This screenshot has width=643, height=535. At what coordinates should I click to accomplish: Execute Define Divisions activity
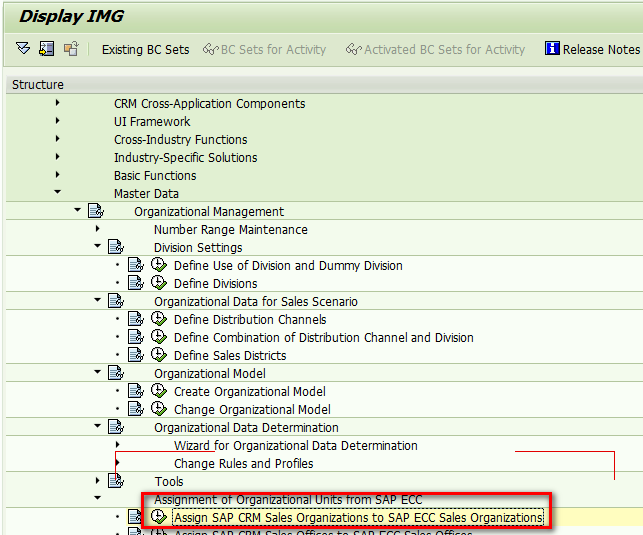pyautogui.click(x=159, y=283)
